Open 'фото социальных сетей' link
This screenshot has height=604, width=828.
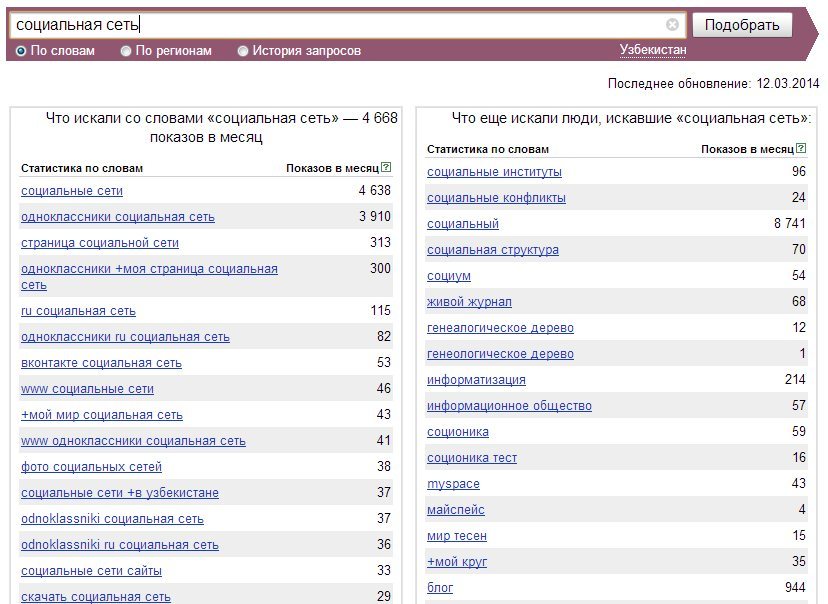pyautogui.click(x=91, y=466)
